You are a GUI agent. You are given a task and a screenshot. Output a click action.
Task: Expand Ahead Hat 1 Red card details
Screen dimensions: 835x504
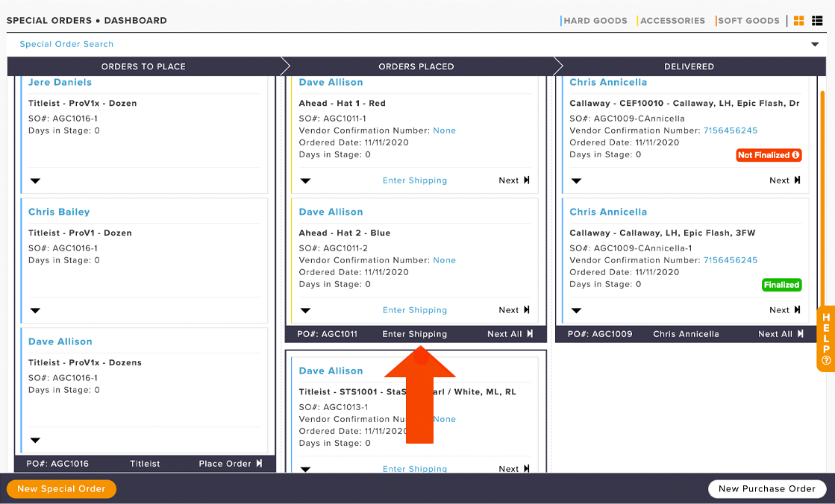(306, 181)
